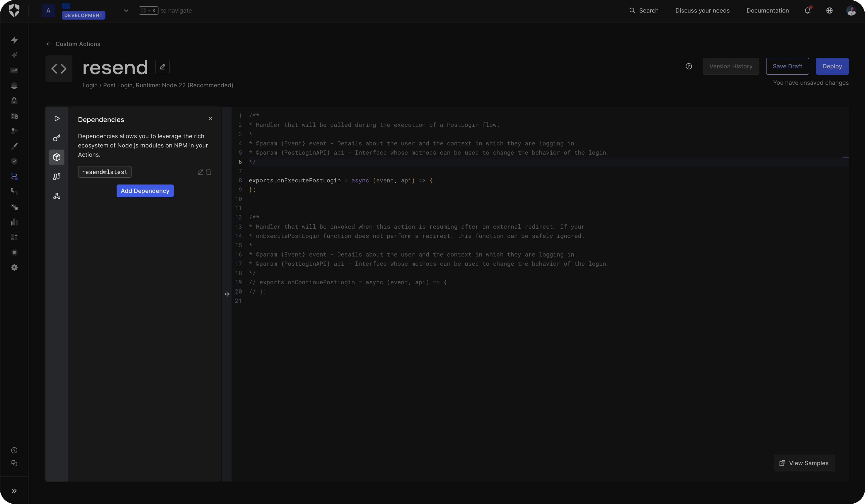The image size is (865, 504).
Task: Open the Getting Started lightning bolt icon
Action: [14, 40]
